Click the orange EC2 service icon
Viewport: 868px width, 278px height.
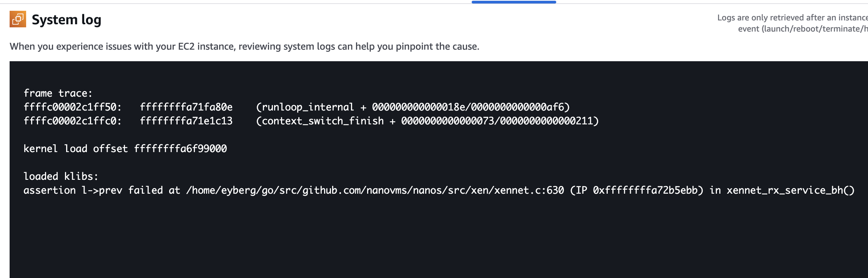click(18, 19)
